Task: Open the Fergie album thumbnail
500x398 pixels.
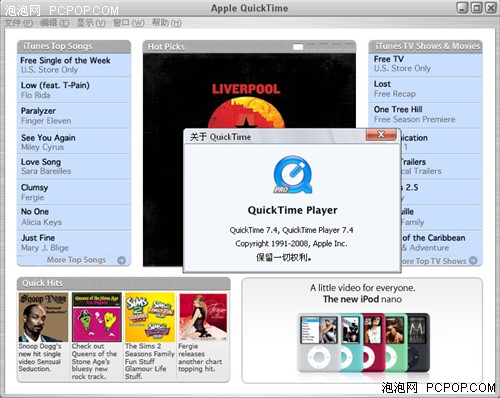Action: coord(203,317)
